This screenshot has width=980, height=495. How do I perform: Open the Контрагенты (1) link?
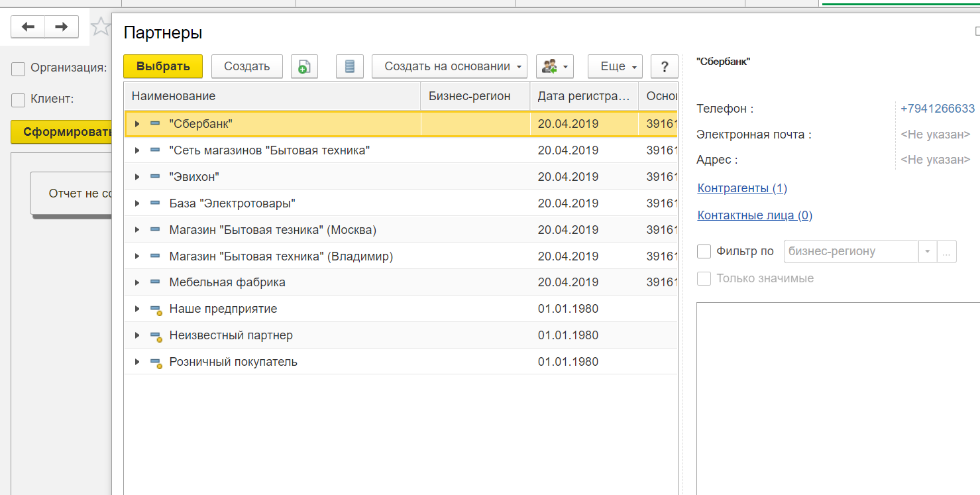742,188
